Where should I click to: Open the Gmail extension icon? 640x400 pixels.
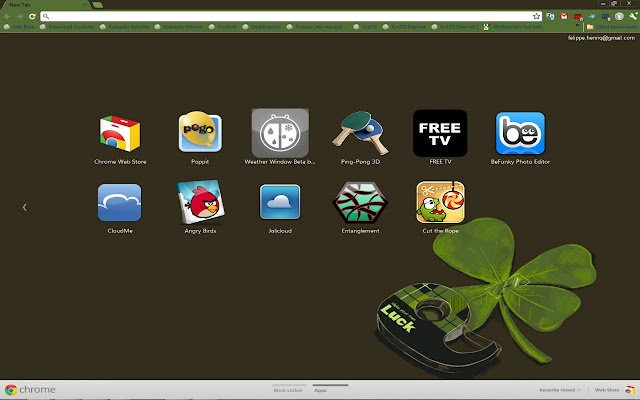coord(564,16)
